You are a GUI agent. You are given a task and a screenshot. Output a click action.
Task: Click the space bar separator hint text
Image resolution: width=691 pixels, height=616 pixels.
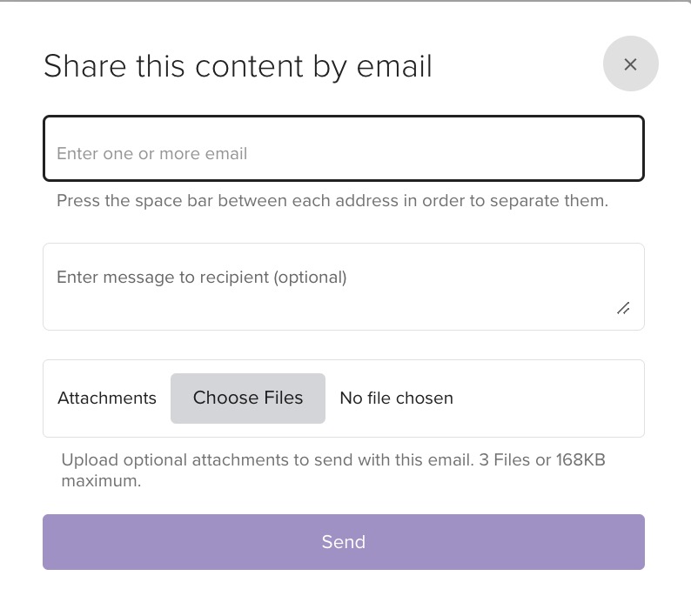pos(332,201)
